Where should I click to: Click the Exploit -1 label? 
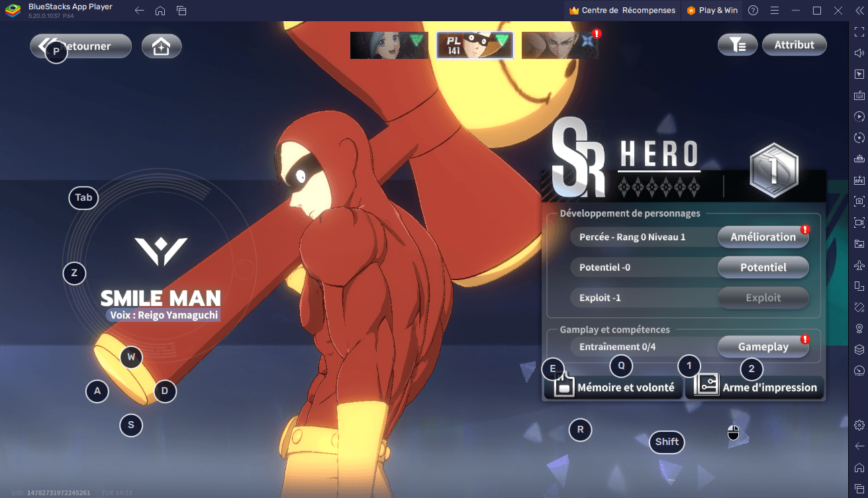tap(600, 298)
